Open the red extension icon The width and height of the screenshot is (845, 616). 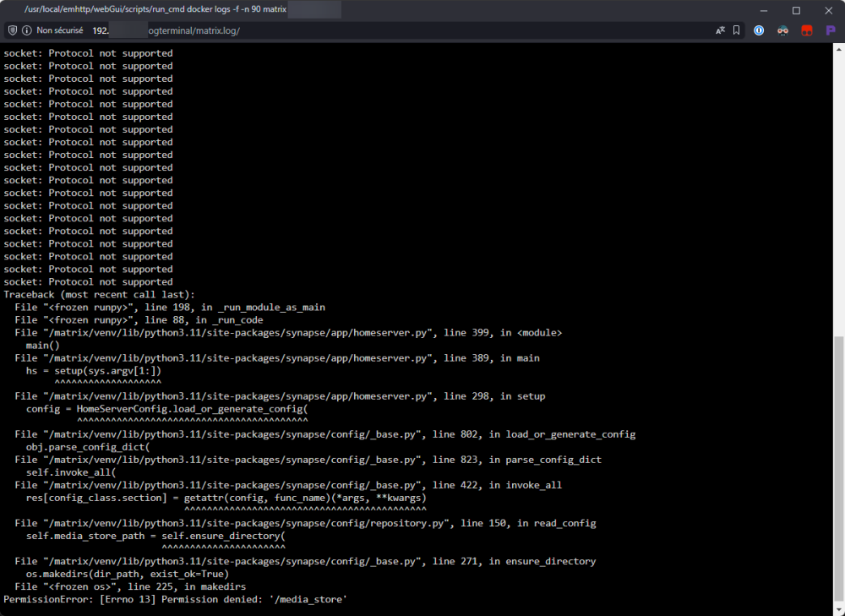point(807,30)
